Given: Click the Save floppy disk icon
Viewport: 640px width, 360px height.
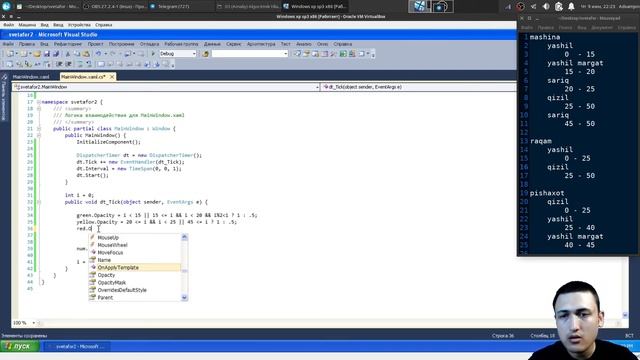Looking at the screenshot, I should pyautogui.click(x=47, y=54).
